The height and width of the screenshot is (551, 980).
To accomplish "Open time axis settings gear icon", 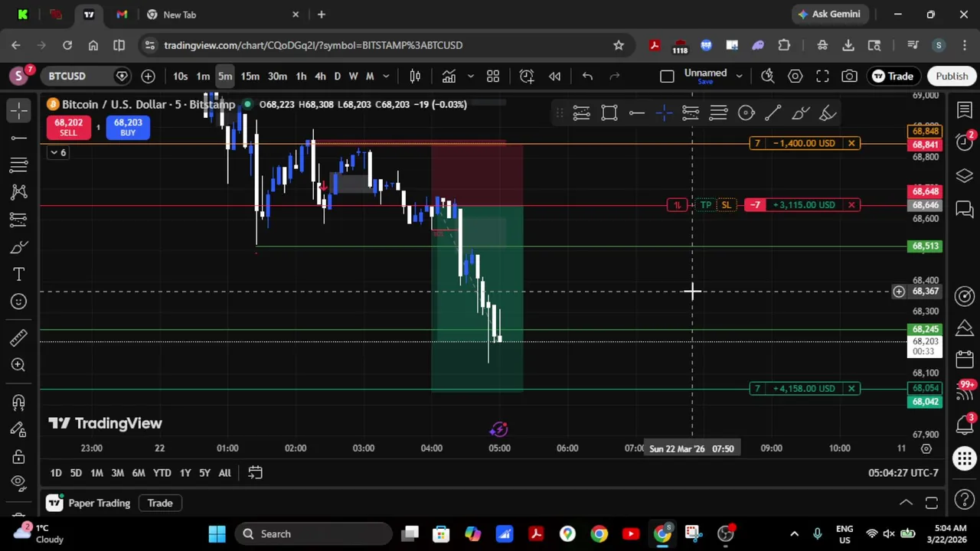I will click(926, 448).
